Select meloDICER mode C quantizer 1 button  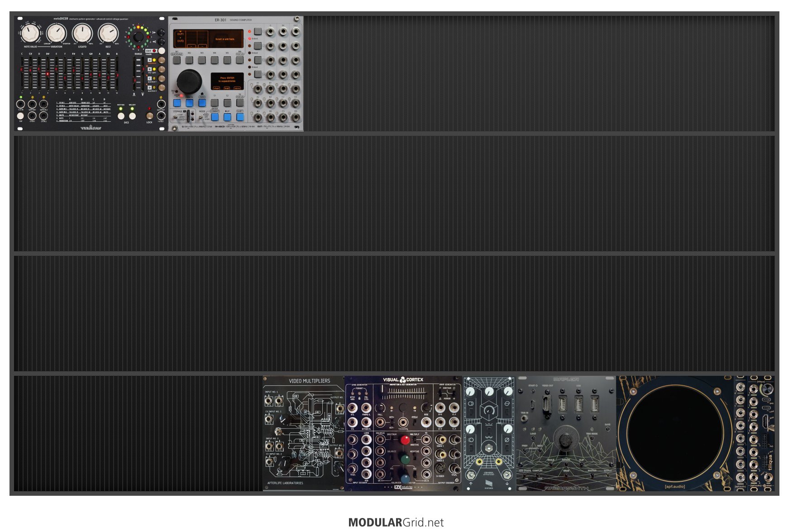coord(161,78)
